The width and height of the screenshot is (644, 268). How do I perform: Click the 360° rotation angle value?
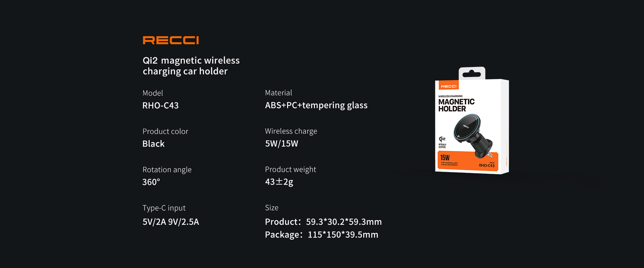tap(151, 182)
